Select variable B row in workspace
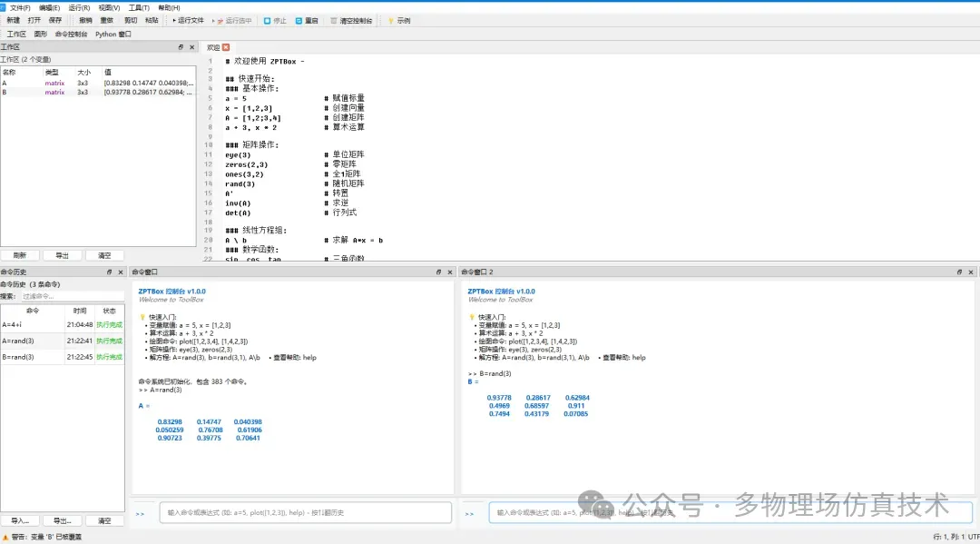The width and height of the screenshot is (980, 544). point(98,92)
